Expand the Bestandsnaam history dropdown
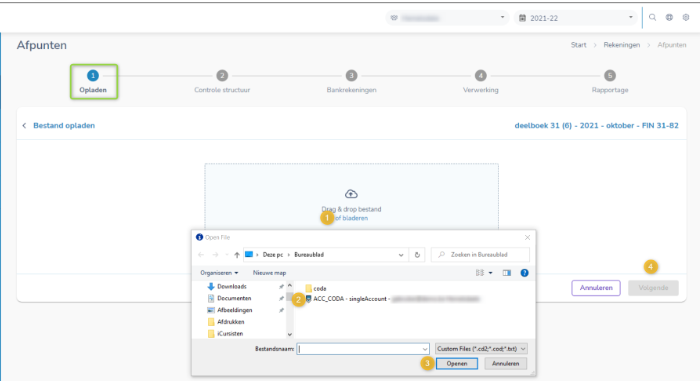 pos(425,349)
